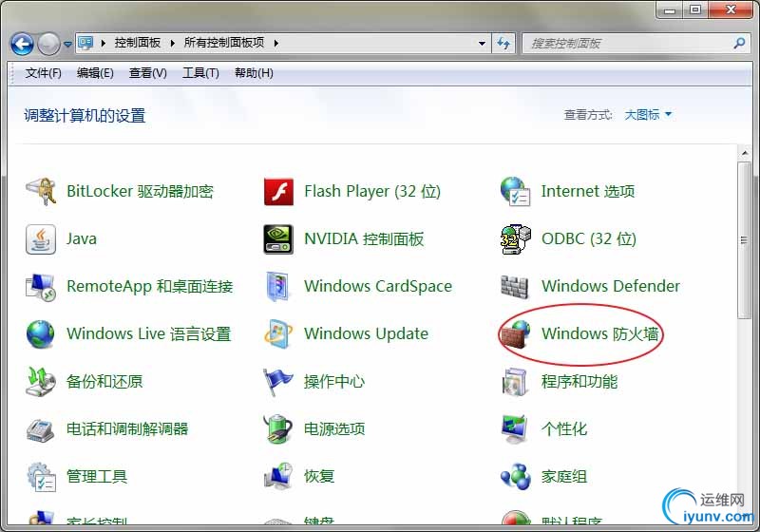Screen dimensions: 760x532
Task: Open the 电话和调制解调器 phone icon
Action: 41,428
